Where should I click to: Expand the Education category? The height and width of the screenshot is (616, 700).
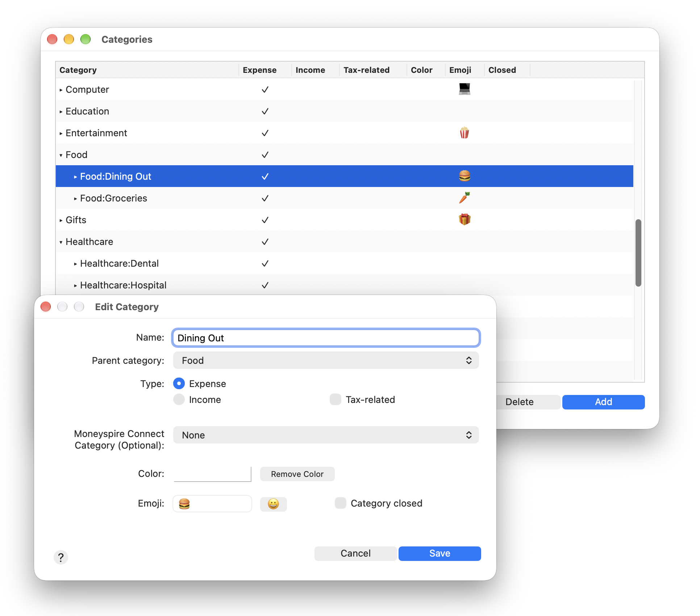click(x=61, y=112)
